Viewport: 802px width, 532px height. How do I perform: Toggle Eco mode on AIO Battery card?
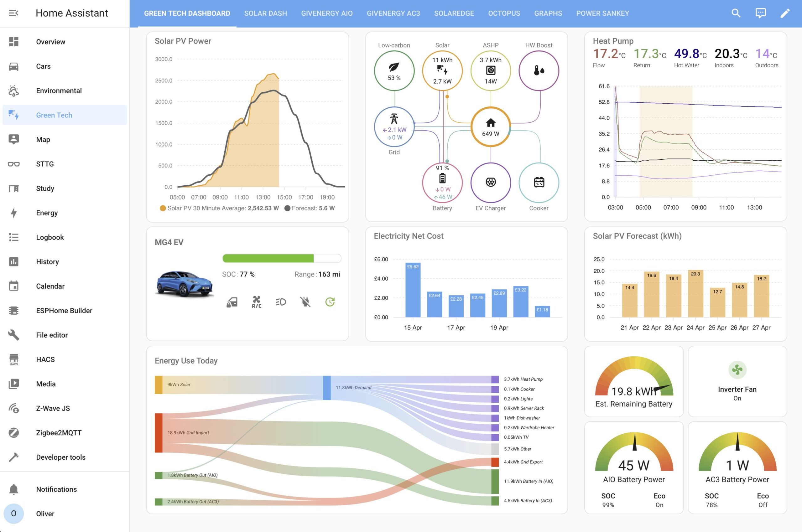(659, 500)
